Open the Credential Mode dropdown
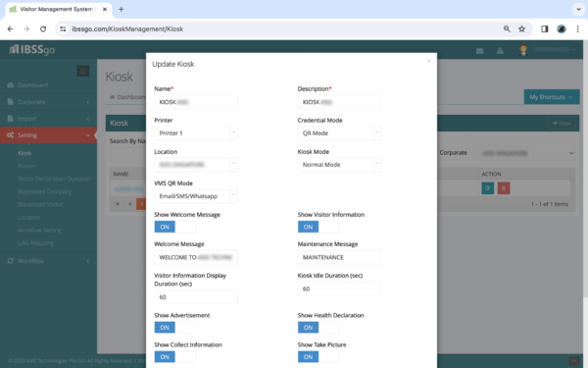This screenshot has height=368, width=588. click(339, 132)
